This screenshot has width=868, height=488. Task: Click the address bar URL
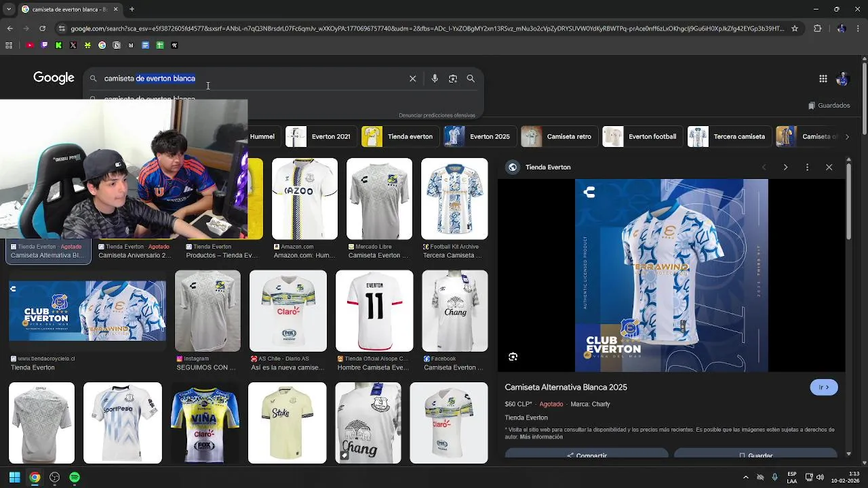click(427, 28)
